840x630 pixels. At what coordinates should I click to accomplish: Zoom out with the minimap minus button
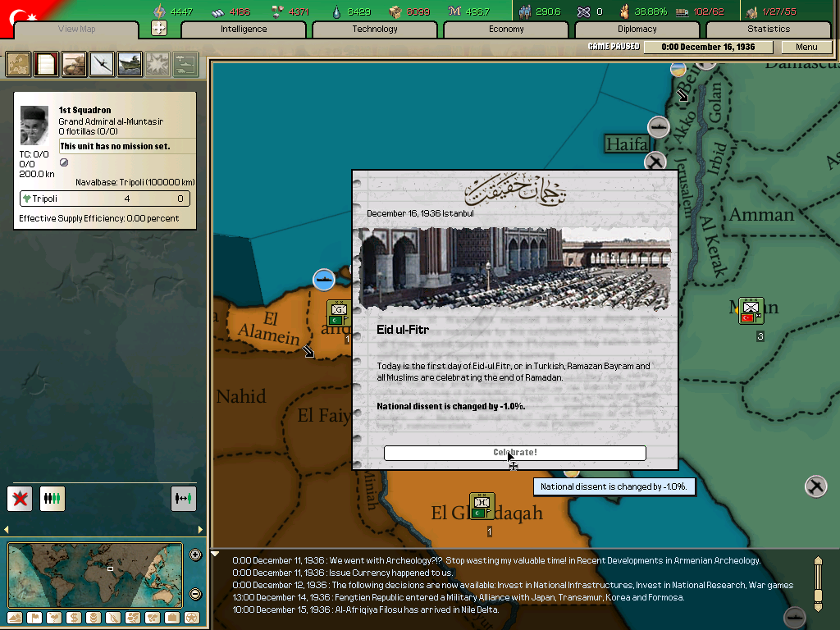[x=195, y=594]
